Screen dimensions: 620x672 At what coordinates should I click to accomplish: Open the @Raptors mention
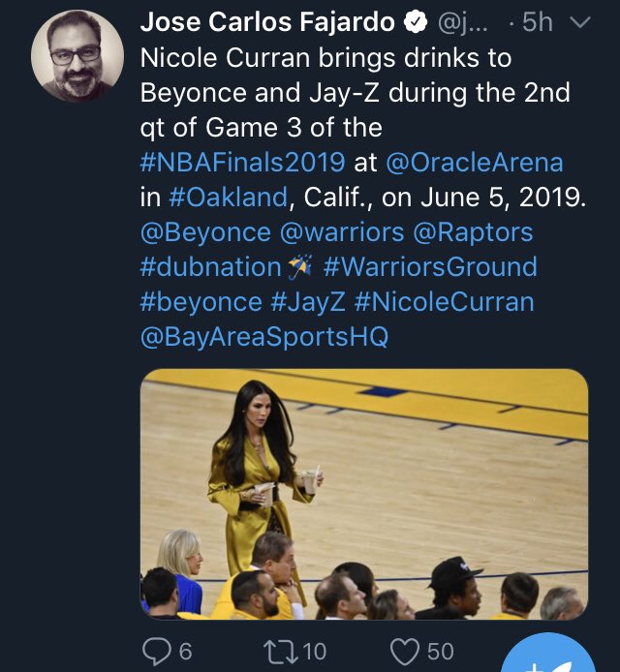tap(473, 232)
